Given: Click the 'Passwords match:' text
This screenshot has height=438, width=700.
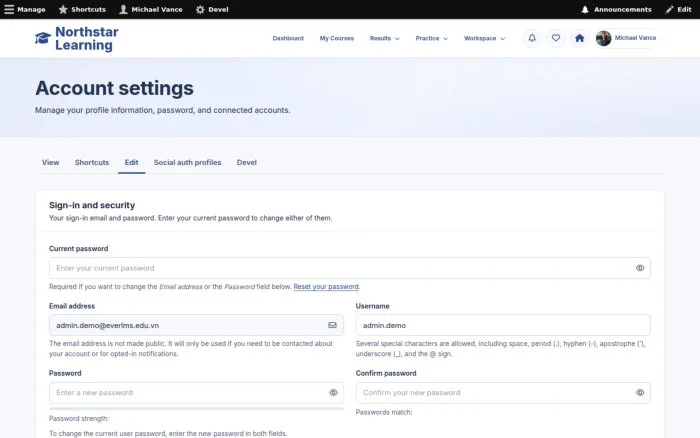Looking at the screenshot, I should click(383, 412).
